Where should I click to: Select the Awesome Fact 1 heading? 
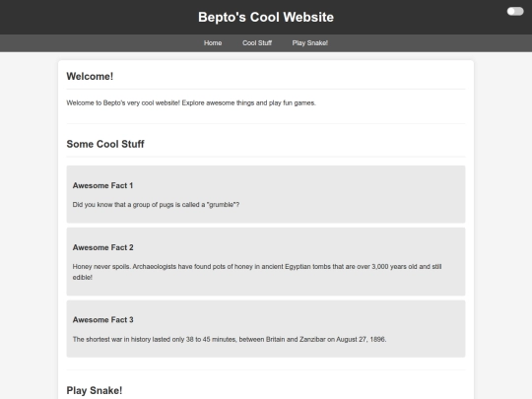pos(102,185)
